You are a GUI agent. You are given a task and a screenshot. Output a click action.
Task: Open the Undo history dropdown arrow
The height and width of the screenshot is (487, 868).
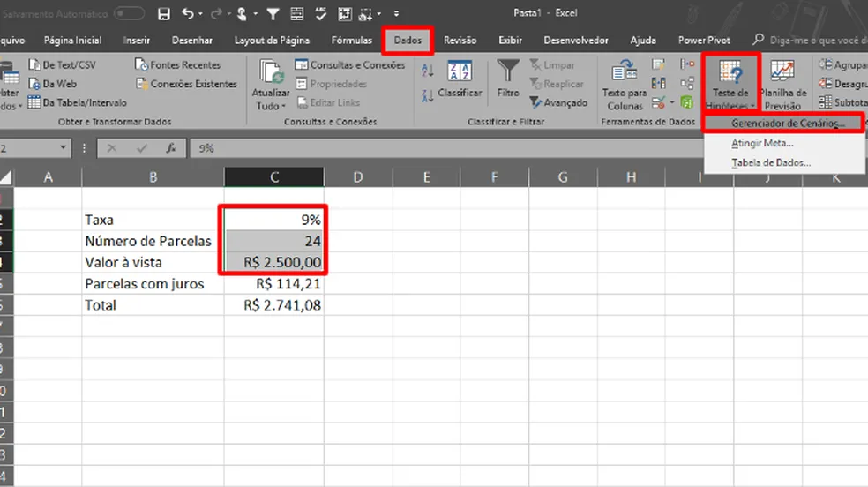click(200, 14)
